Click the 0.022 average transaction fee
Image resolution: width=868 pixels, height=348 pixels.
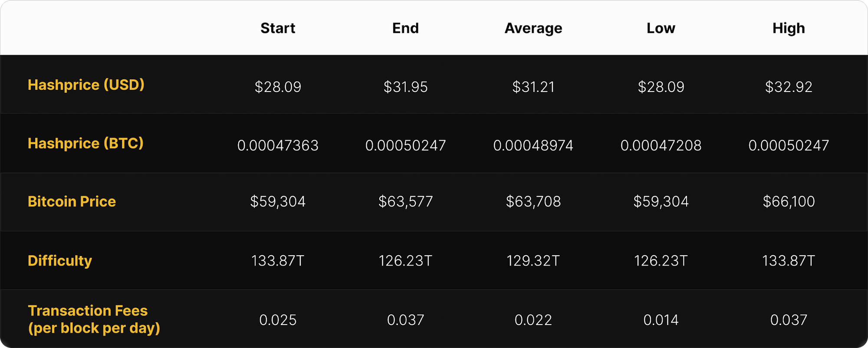point(533,320)
